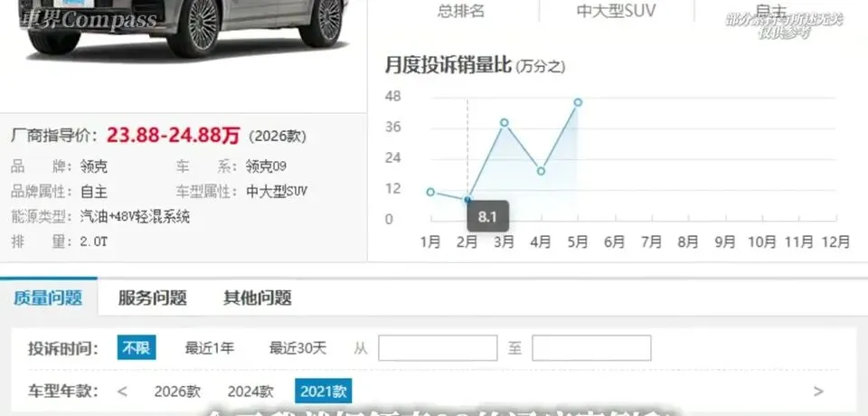Click the 1月 data point on chart
The image size is (868, 416).
click(x=430, y=192)
